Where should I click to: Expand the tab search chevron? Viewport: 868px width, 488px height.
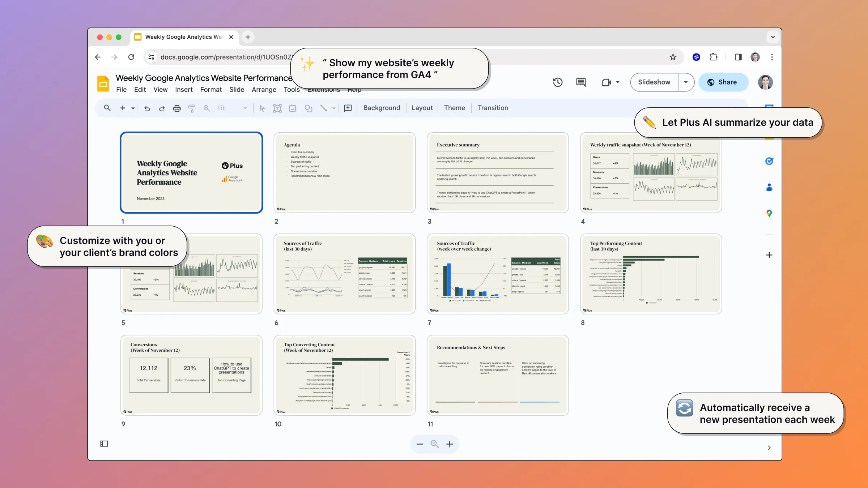tap(773, 37)
